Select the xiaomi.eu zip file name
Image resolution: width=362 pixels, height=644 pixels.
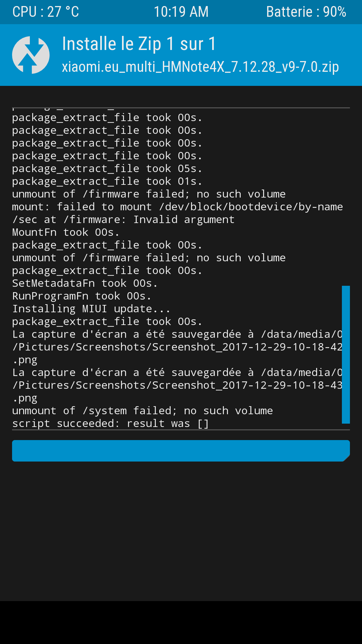click(200, 67)
